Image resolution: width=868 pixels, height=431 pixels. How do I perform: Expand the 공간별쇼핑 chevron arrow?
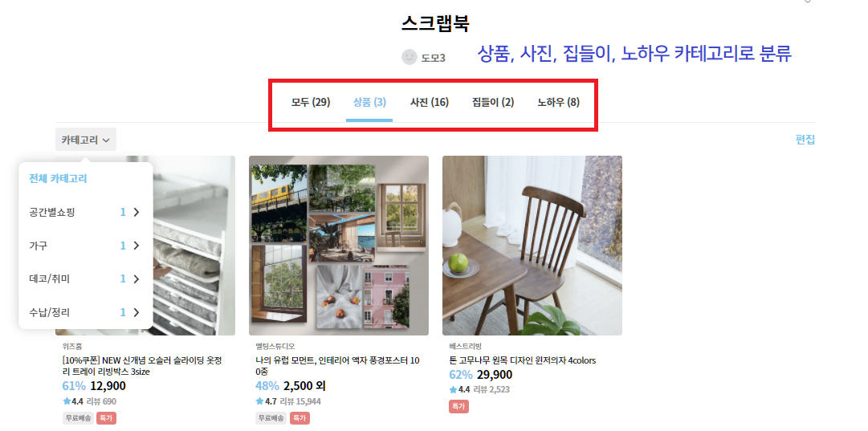pyautogui.click(x=137, y=213)
